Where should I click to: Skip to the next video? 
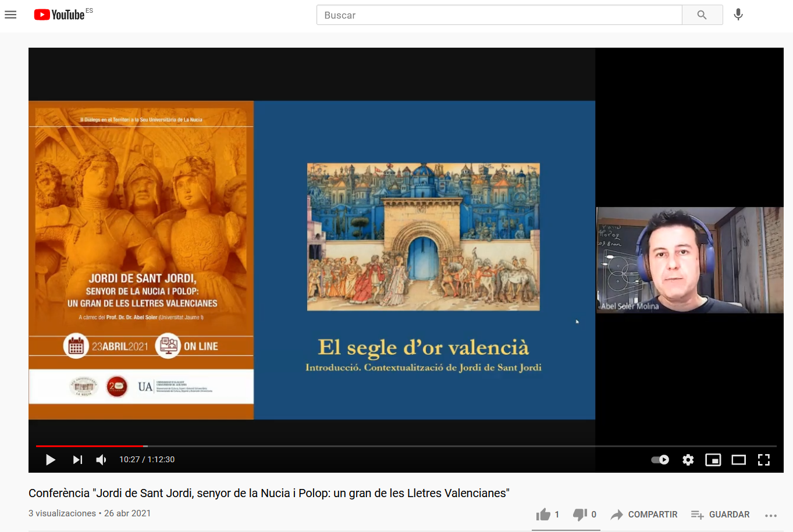[77, 460]
